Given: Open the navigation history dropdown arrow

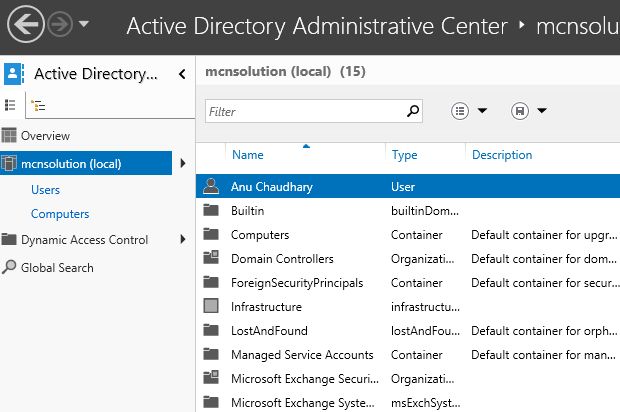Looking at the screenshot, I should (x=83, y=24).
